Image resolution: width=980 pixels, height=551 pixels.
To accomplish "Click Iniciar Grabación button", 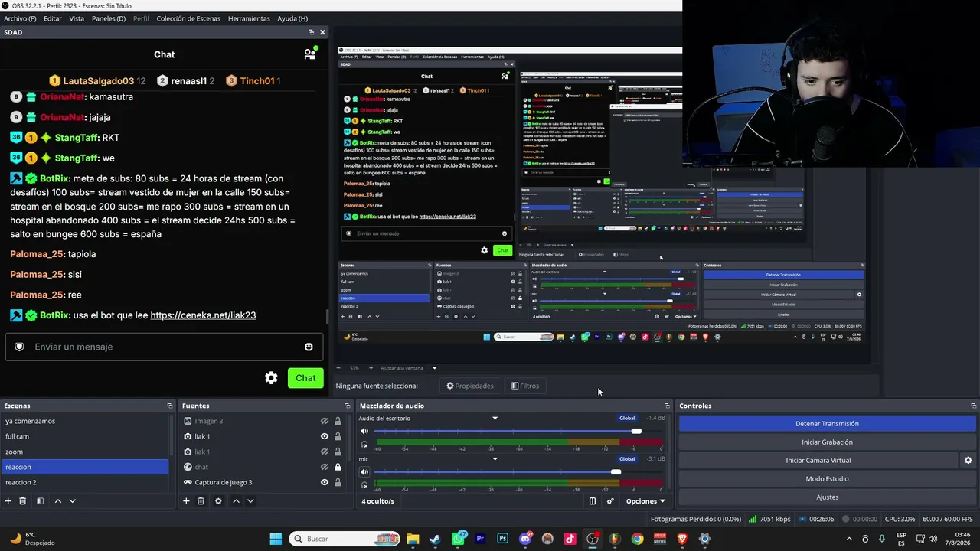I will click(827, 442).
